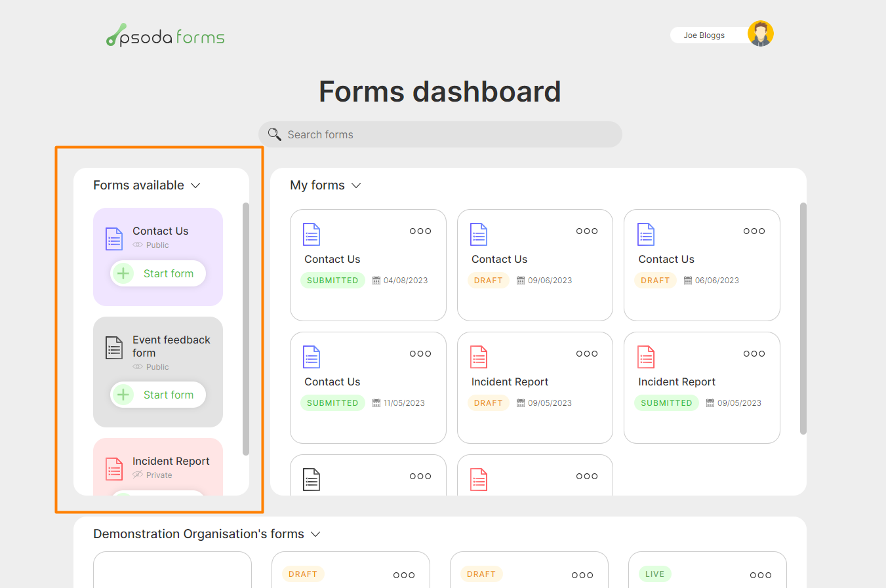Open options menu on third-row black document card
Image resolution: width=886 pixels, height=588 pixels.
tap(420, 476)
